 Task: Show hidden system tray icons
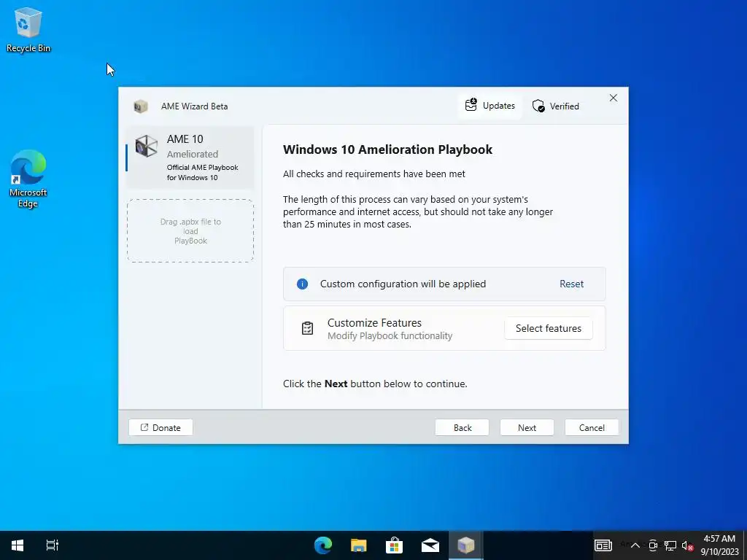pos(635,545)
